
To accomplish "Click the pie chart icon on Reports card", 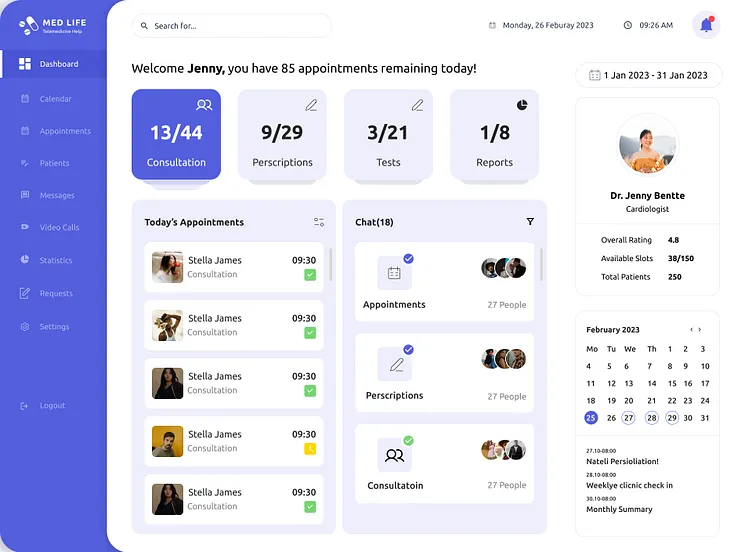I will (522, 105).
